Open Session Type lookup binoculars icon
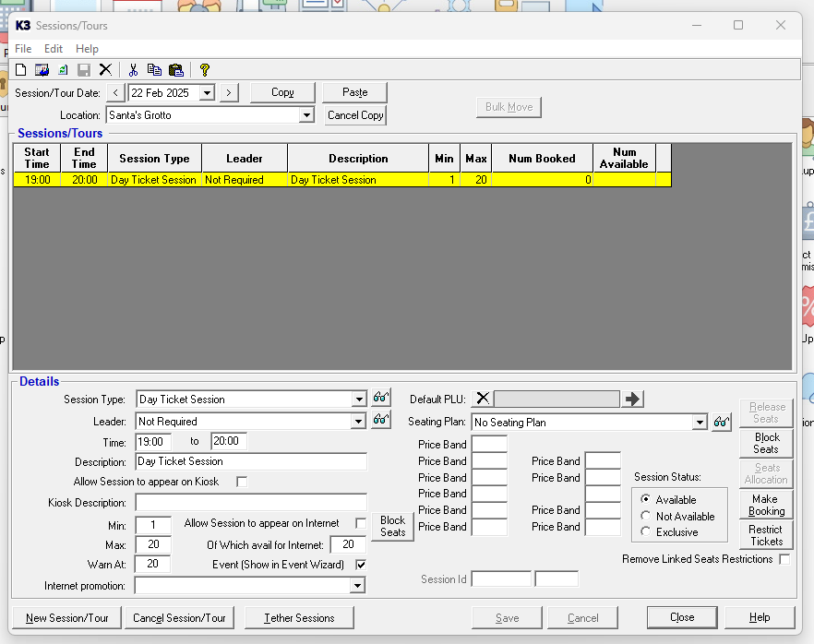The height and width of the screenshot is (644, 814). point(381,399)
